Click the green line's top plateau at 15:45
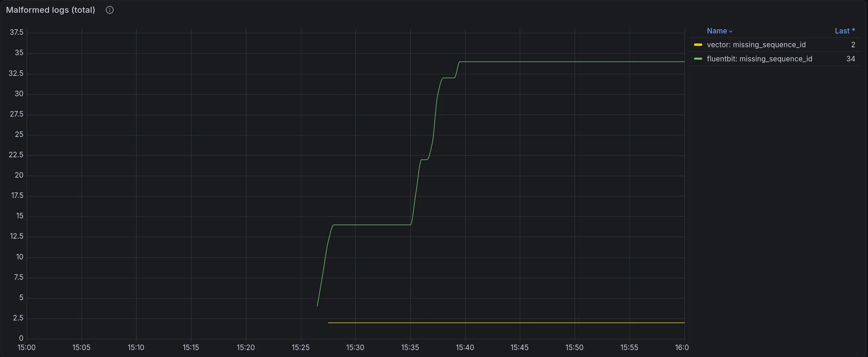868x357 pixels. click(520, 62)
